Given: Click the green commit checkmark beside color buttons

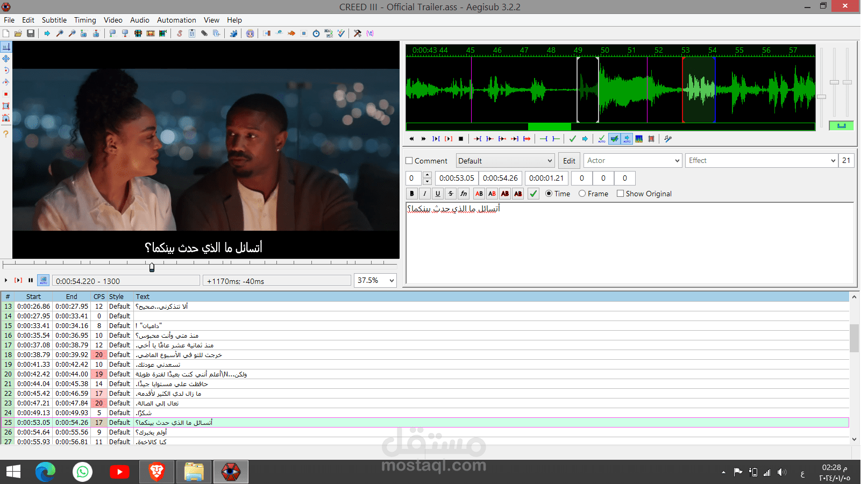Looking at the screenshot, I should coord(533,194).
